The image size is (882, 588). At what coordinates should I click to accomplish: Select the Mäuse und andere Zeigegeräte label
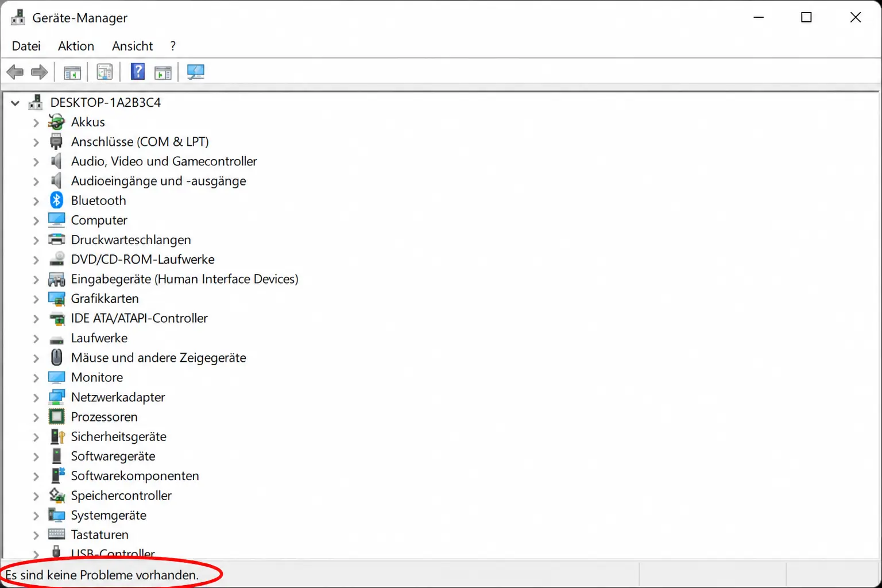point(158,358)
